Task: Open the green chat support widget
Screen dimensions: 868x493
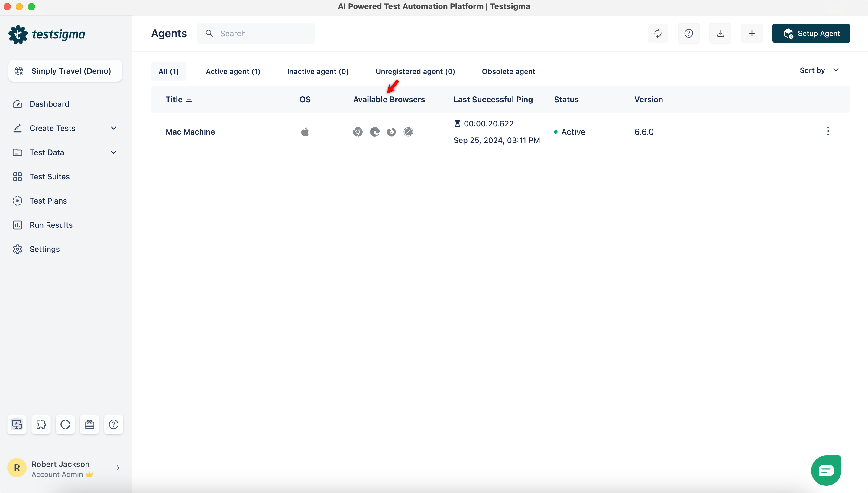Action: (826, 470)
